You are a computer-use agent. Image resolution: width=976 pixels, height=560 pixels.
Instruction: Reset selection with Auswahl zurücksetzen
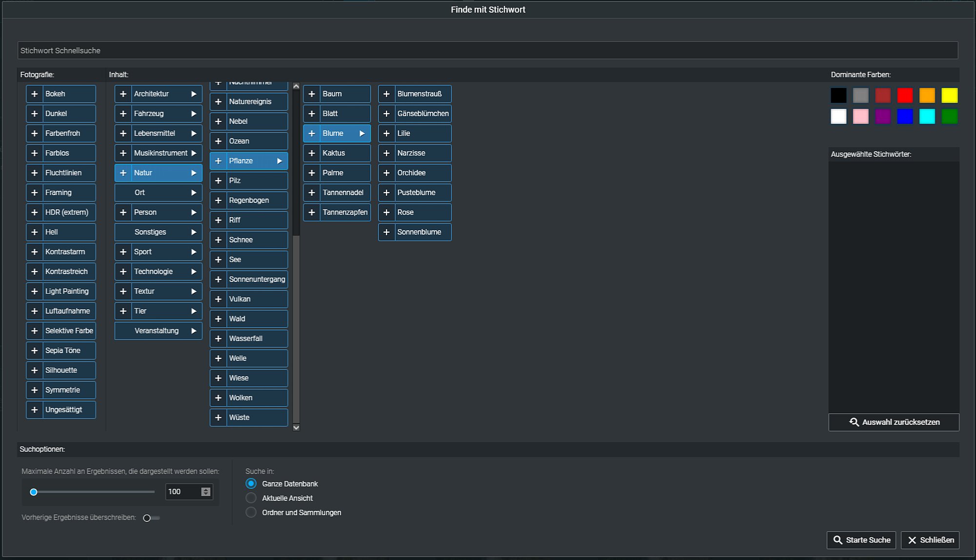[x=894, y=422]
